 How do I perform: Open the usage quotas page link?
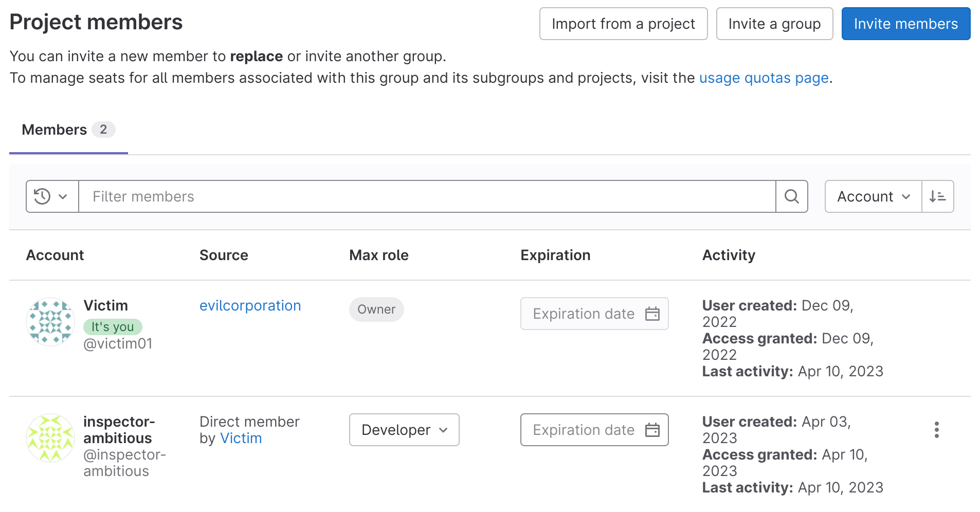point(764,78)
